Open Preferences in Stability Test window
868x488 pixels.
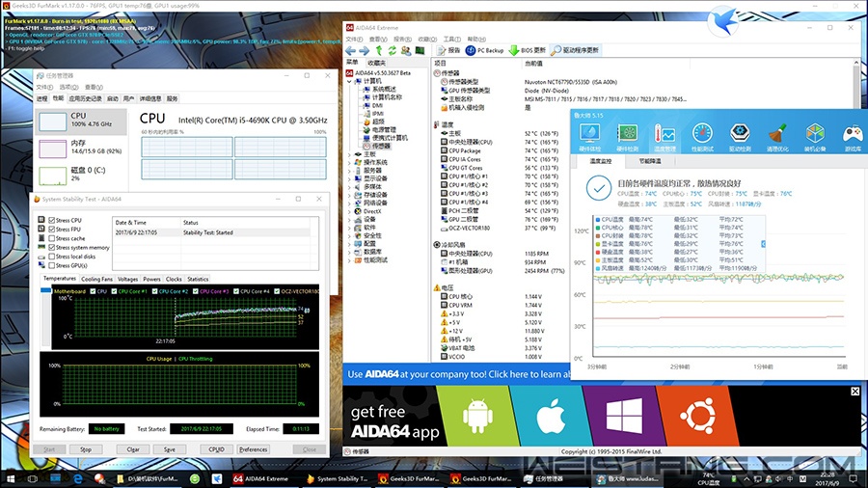click(253, 449)
